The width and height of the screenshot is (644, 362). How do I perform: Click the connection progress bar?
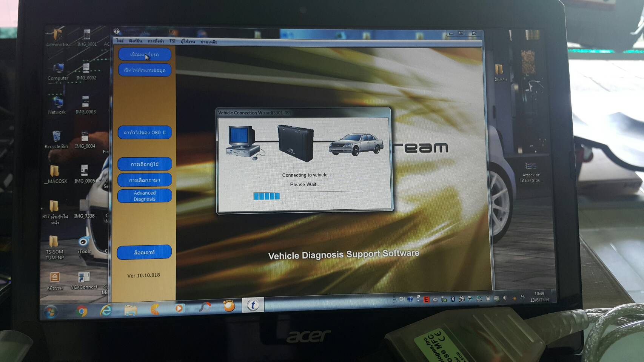[308, 196]
